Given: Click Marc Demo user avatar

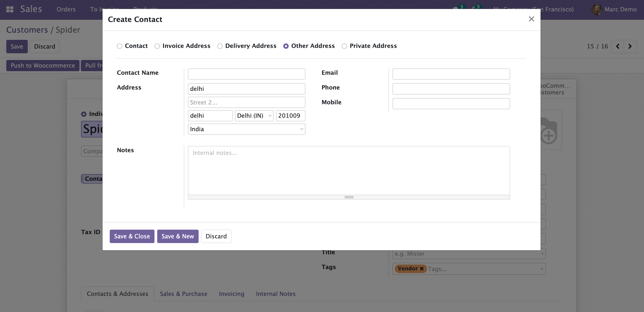Looking at the screenshot, I should [x=597, y=9].
